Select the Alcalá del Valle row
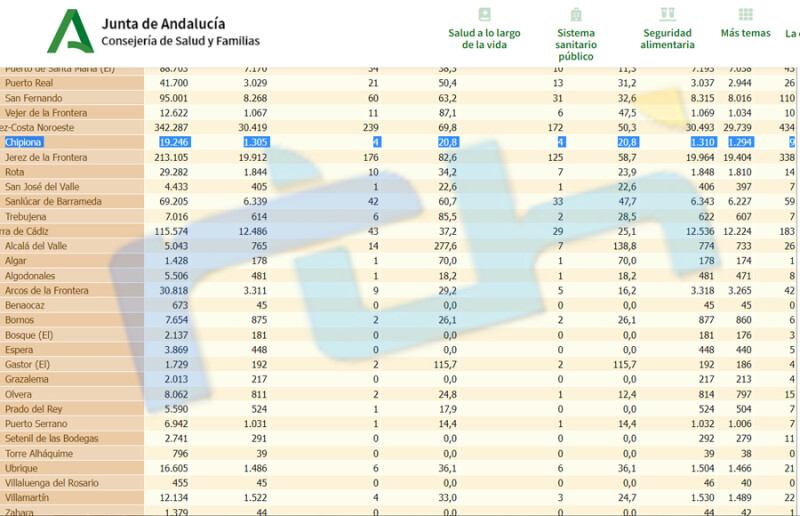The height and width of the screenshot is (516, 800). tap(36, 246)
